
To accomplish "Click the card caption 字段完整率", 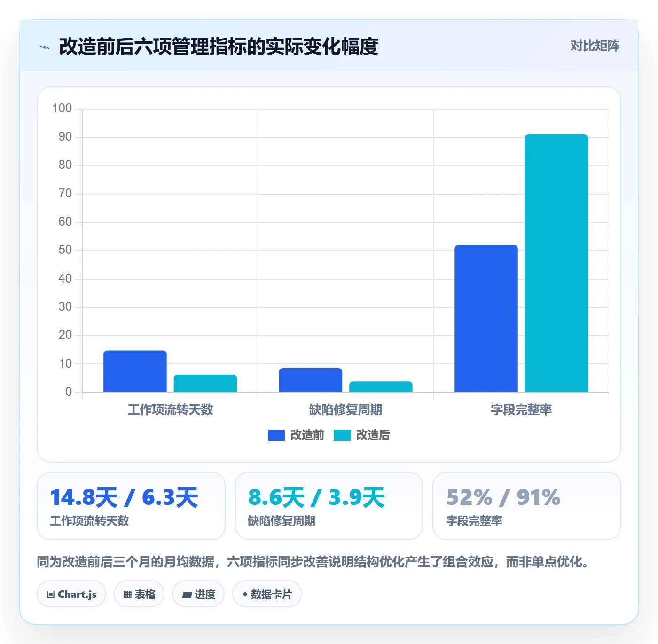I will pos(474,521).
